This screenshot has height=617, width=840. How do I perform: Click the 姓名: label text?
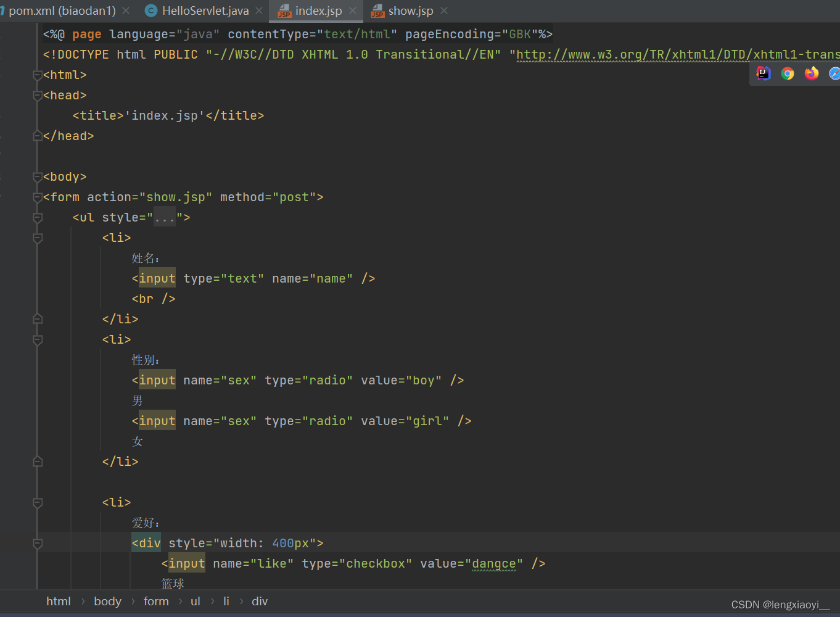coord(146,258)
